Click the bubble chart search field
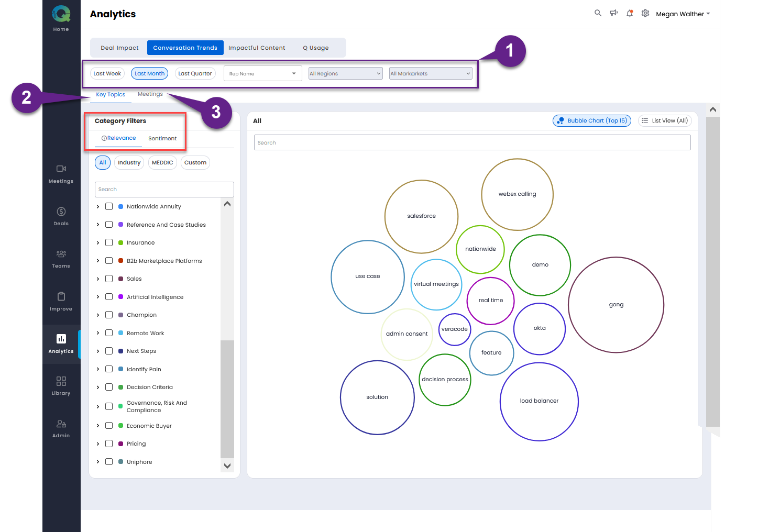The height and width of the screenshot is (532, 780). point(473,142)
